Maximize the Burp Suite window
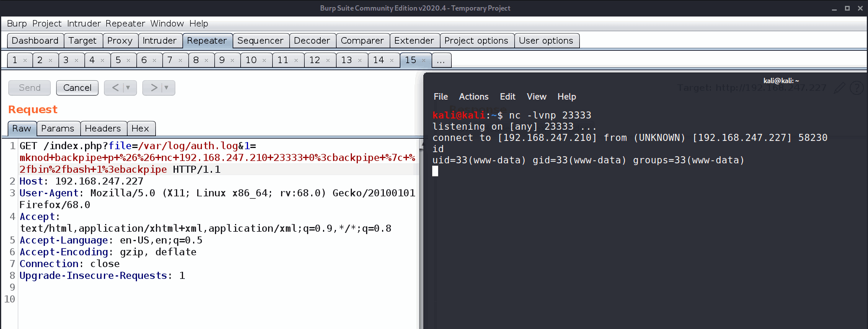This screenshot has width=868, height=329. 847,9
